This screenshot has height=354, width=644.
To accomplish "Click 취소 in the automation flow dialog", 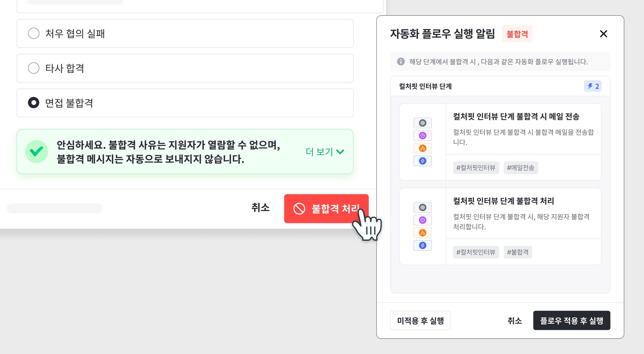I will 515,321.
